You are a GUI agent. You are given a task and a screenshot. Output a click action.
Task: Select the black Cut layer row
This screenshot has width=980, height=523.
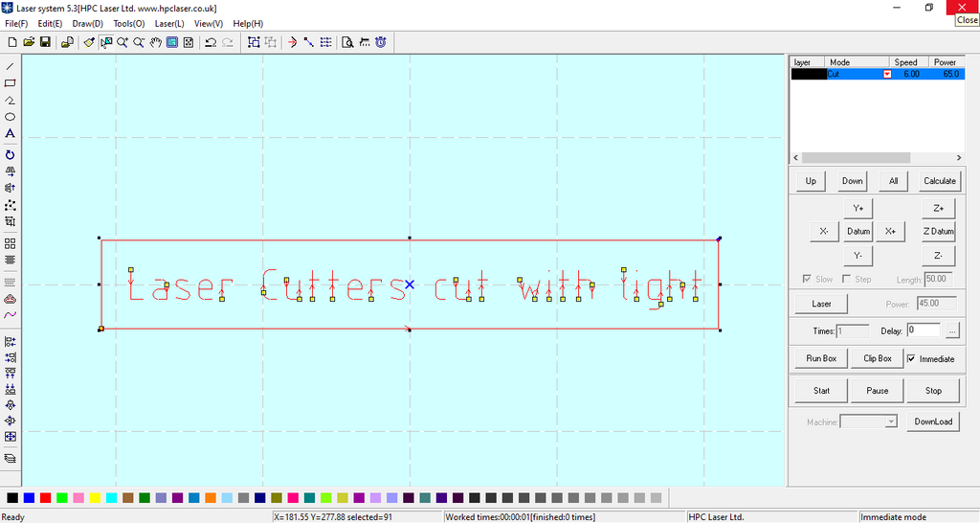click(x=878, y=74)
